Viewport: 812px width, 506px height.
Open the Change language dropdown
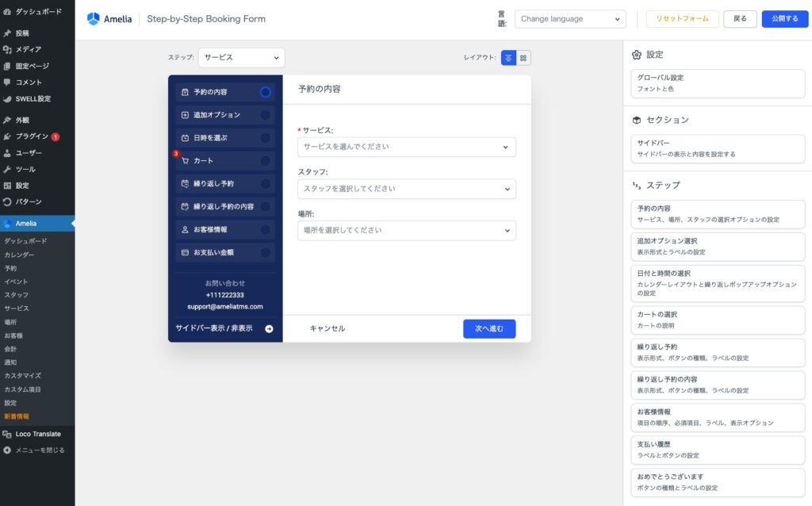click(x=569, y=19)
